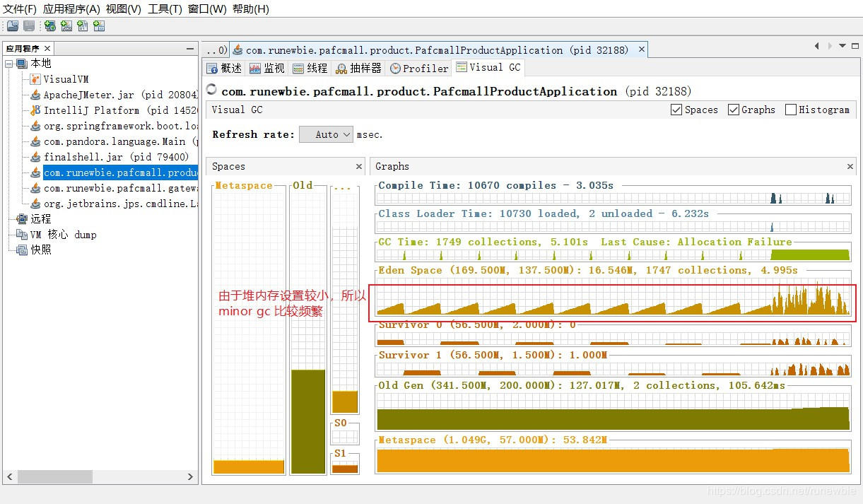Click the 远程 remote hosts icon

(x=23, y=219)
